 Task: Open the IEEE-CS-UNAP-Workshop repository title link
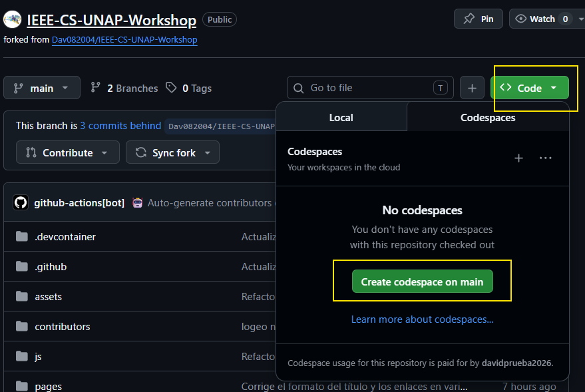point(112,20)
